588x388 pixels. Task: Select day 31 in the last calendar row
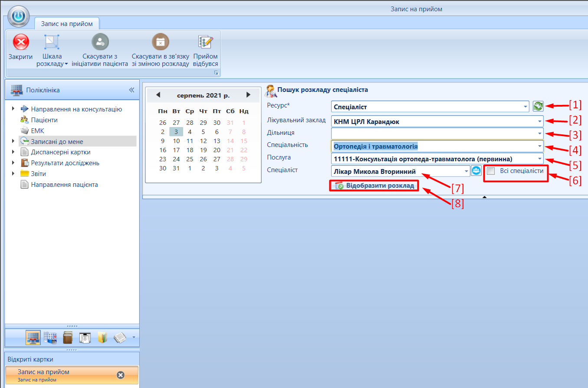(176, 168)
